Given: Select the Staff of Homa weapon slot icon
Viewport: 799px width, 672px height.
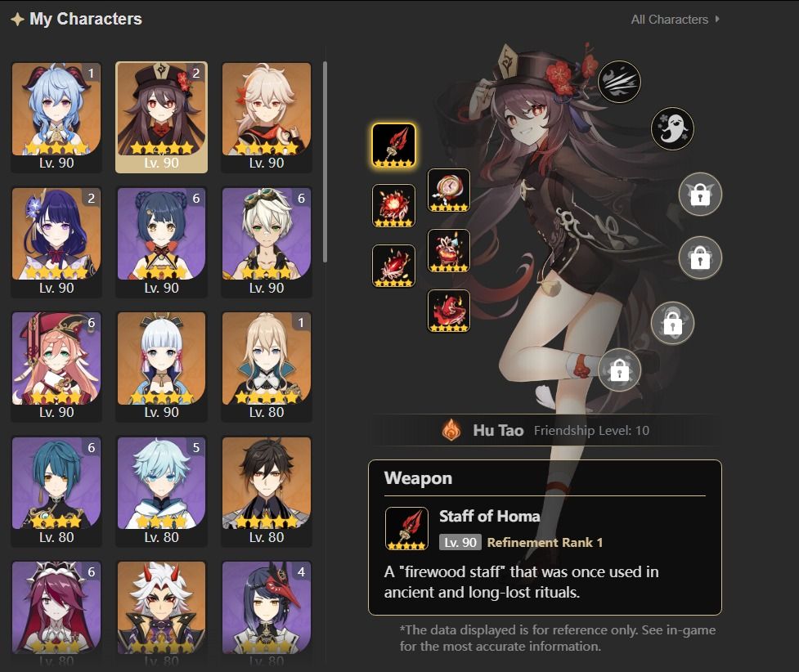Looking at the screenshot, I should (393, 146).
